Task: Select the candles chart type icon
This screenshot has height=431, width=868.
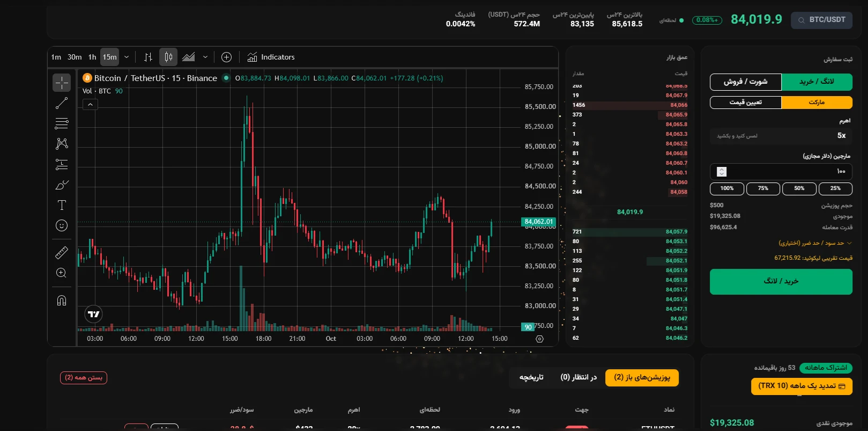Action: click(x=168, y=57)
